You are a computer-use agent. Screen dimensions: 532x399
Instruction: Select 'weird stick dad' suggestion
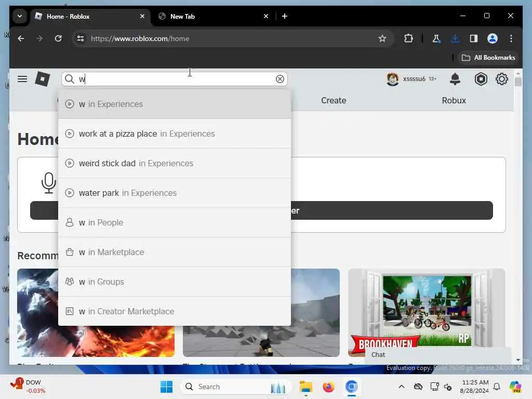175,163
